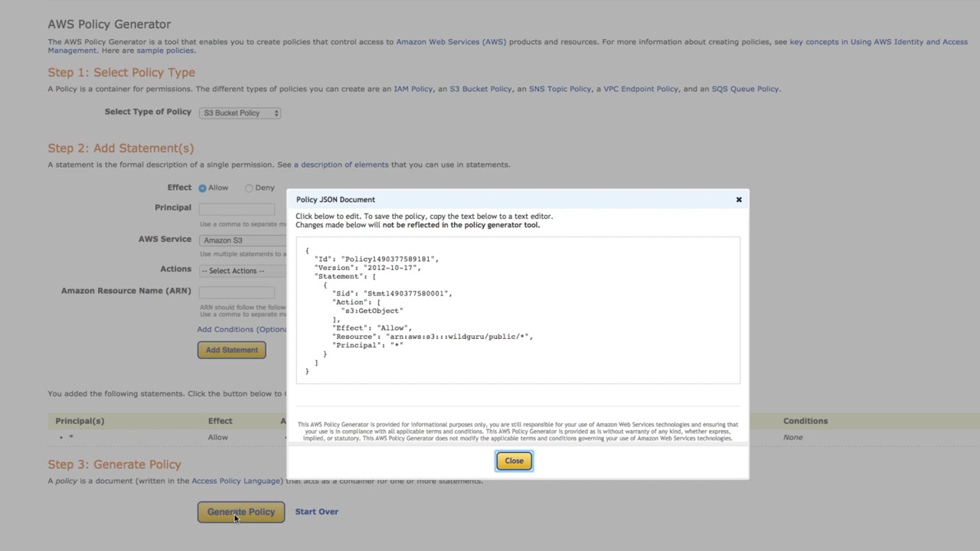Click the SQS Queue Policy link
980x551 pixels.
[745, 89]
